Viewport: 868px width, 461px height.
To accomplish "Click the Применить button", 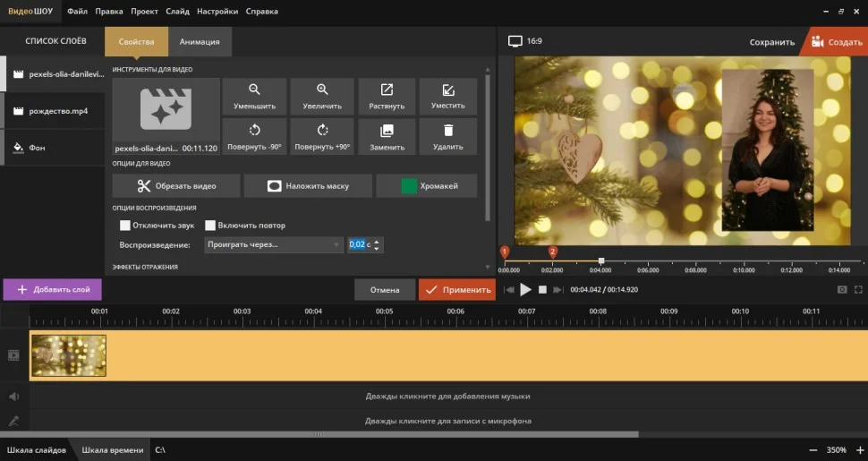I will (x=456, y=290).
